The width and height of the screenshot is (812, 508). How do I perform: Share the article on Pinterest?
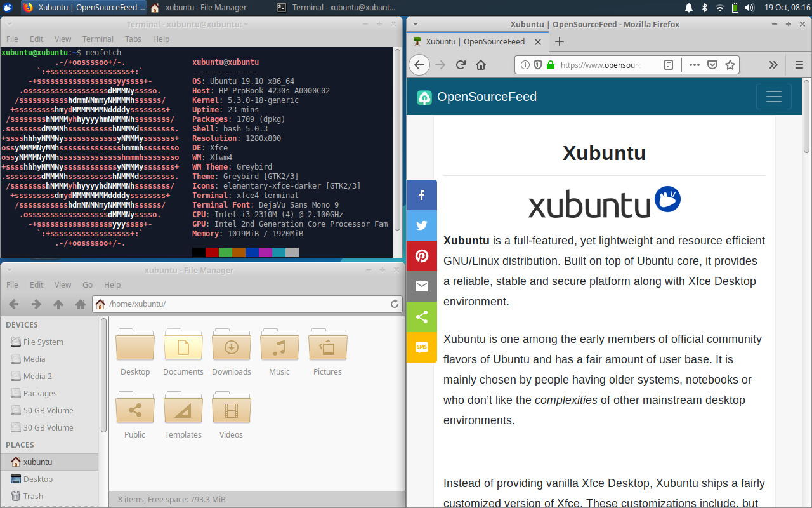(422, 256)
